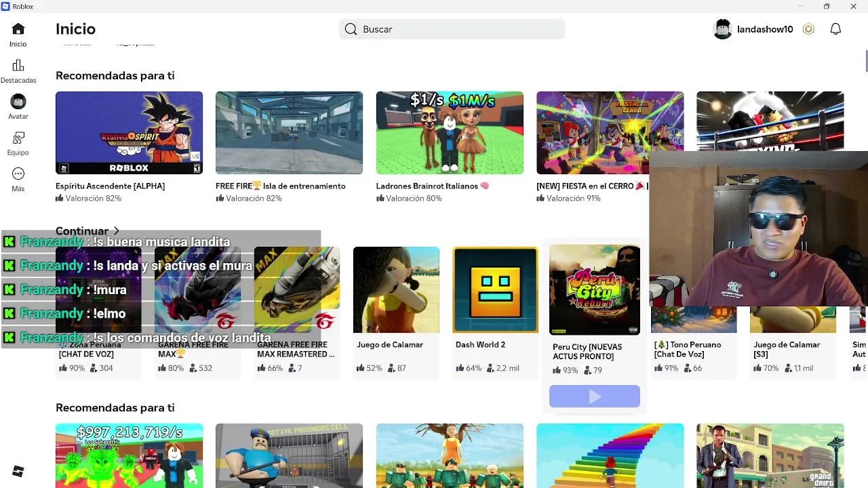
Task: Focus the Buscar search field
Action: pyautogui.click(x=452, y=29)
